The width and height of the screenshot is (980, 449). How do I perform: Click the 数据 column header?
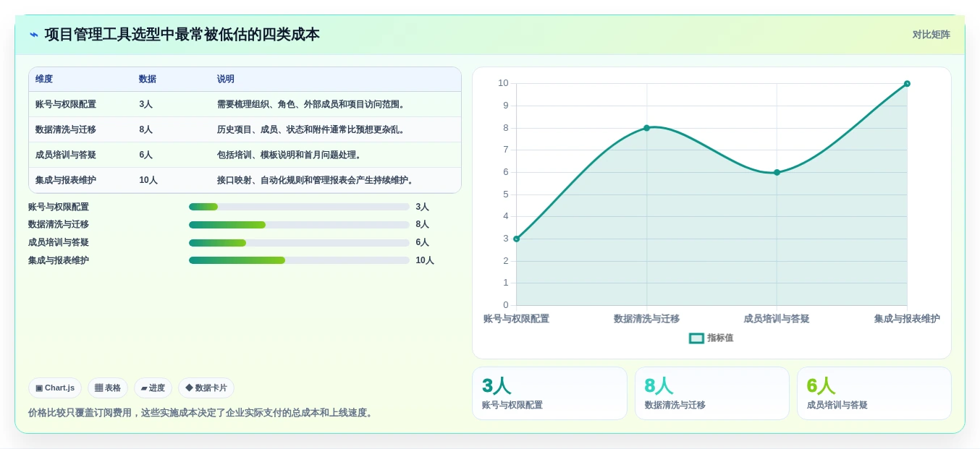148,79
